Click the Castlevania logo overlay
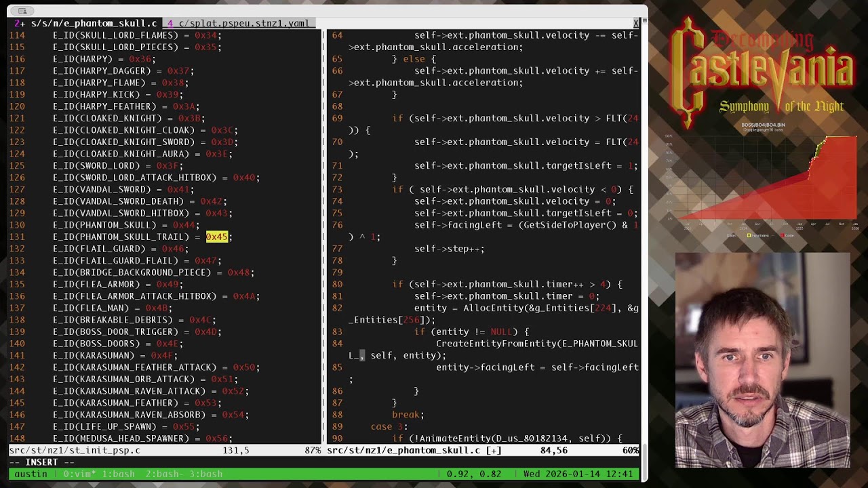 click(762, 73)
